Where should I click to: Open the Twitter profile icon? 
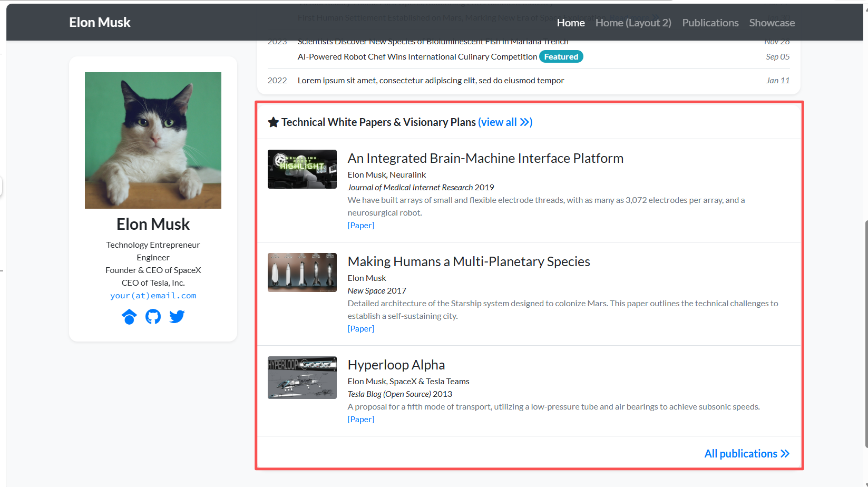click(177, 317)
